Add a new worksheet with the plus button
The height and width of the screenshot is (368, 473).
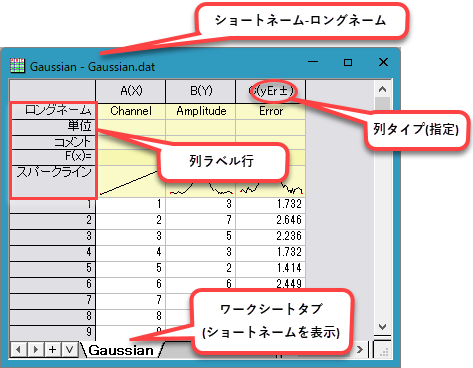[x=53, y=350]
